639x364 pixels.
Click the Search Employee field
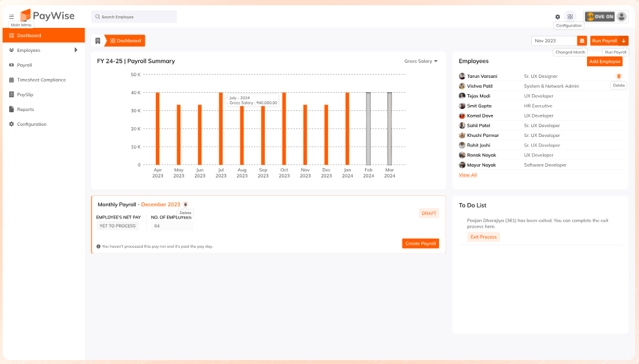(x=134, y=17)
